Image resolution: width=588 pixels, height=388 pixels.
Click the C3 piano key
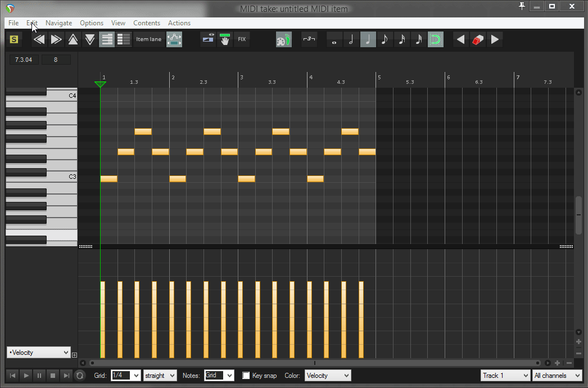point(62,177)
